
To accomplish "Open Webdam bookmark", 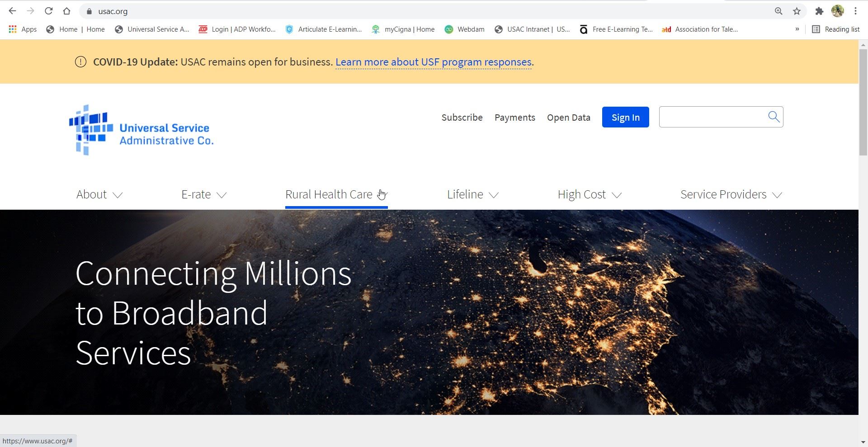I will [465, 29].
